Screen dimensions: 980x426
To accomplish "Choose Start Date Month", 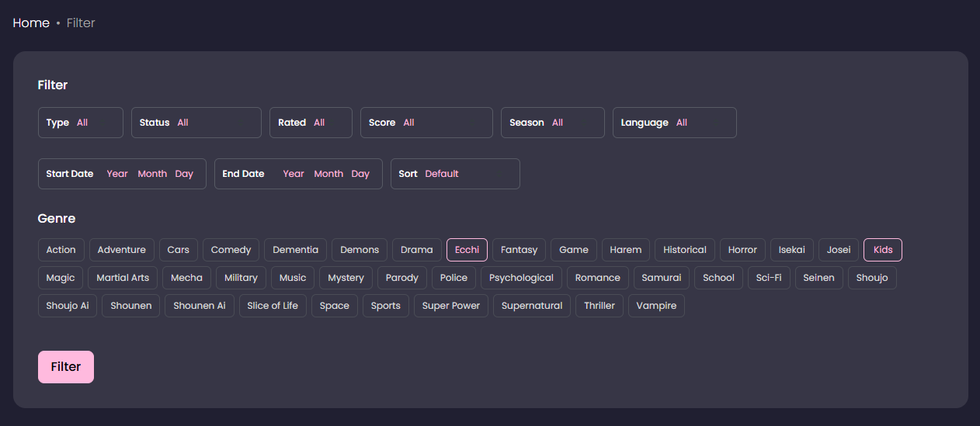I will point(152,174).
